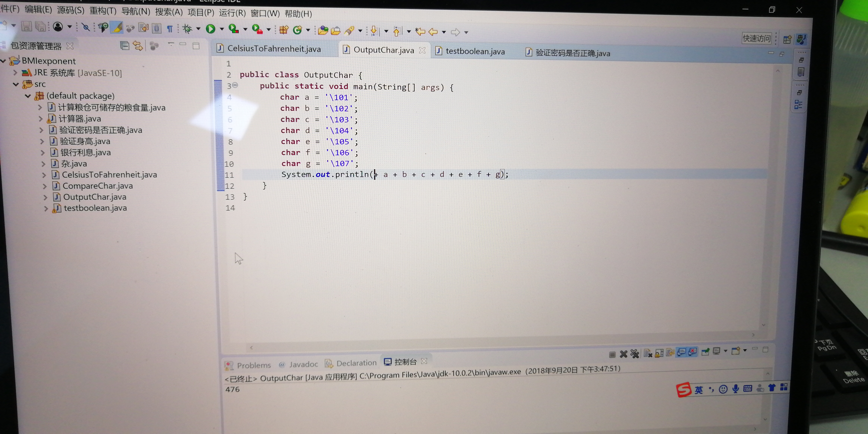868x434 pixels.
Task: Expand 计算器.java tree node
Action: click(40, 119)
